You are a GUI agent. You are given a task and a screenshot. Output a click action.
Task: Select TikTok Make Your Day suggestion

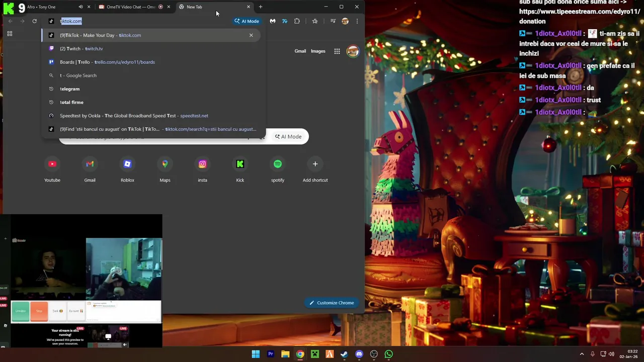click(151, 35)
